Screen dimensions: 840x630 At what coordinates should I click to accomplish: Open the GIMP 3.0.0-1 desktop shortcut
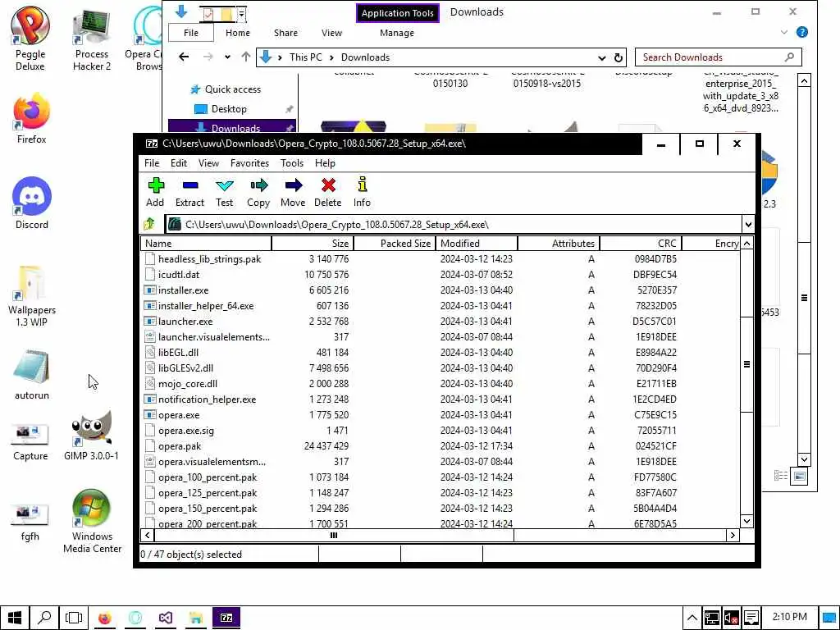[x=92, y=436]
